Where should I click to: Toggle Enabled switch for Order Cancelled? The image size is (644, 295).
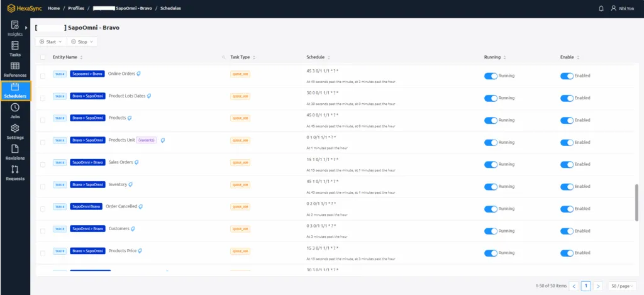click(567, 209)
